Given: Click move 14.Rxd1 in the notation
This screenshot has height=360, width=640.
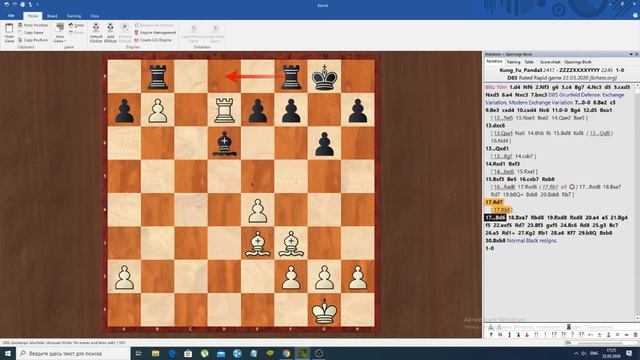Looking at the screenshot, I should click(496, 164).
